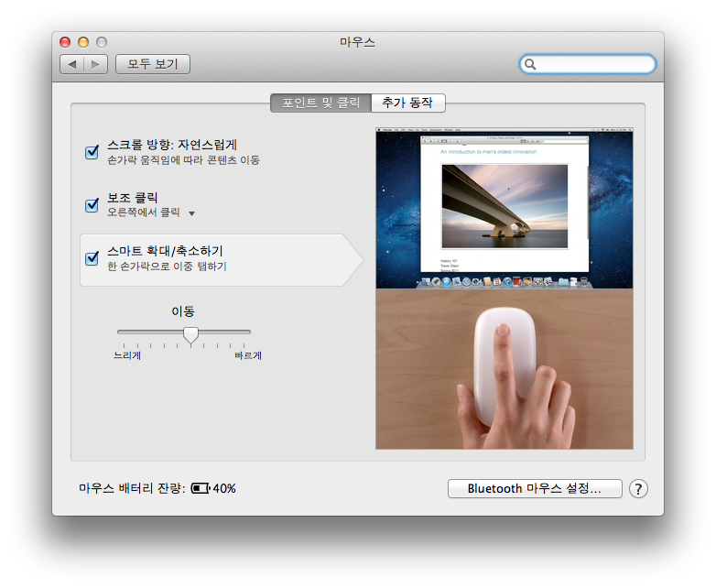Toggle the 보조 클릭 checkbox

92,205
